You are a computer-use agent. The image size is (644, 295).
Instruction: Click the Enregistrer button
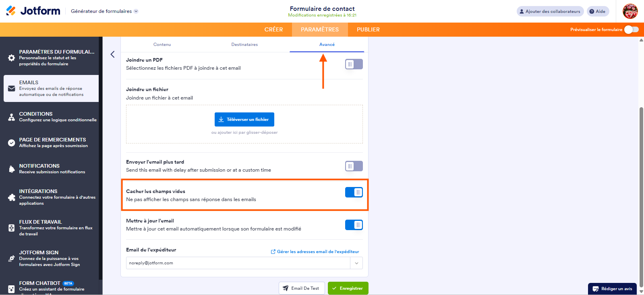(x=348, y=288)
